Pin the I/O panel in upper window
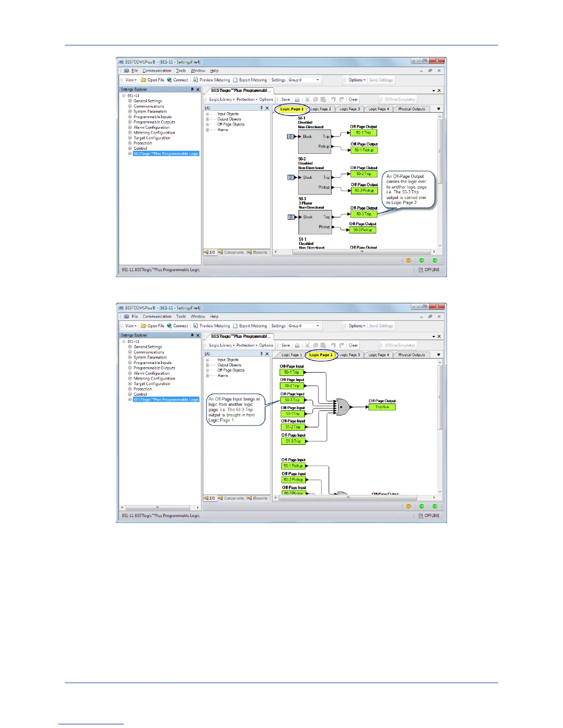 coord(261,108)
